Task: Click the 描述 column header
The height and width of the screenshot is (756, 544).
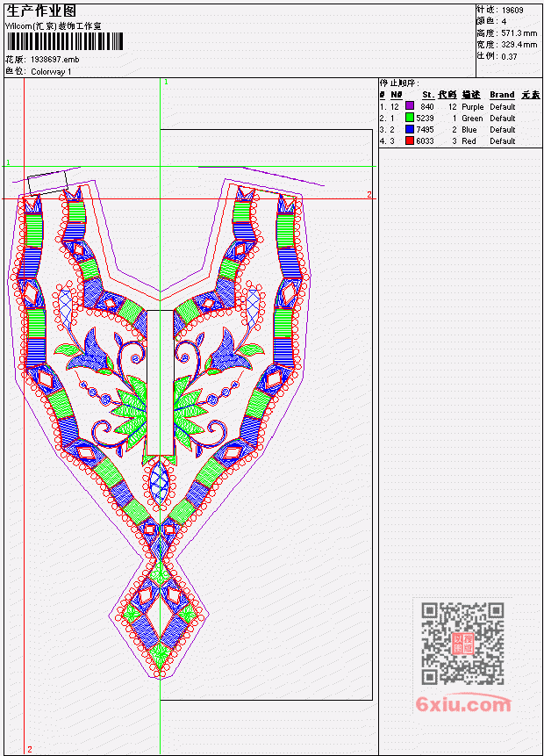Action: (x=471, y=95)
